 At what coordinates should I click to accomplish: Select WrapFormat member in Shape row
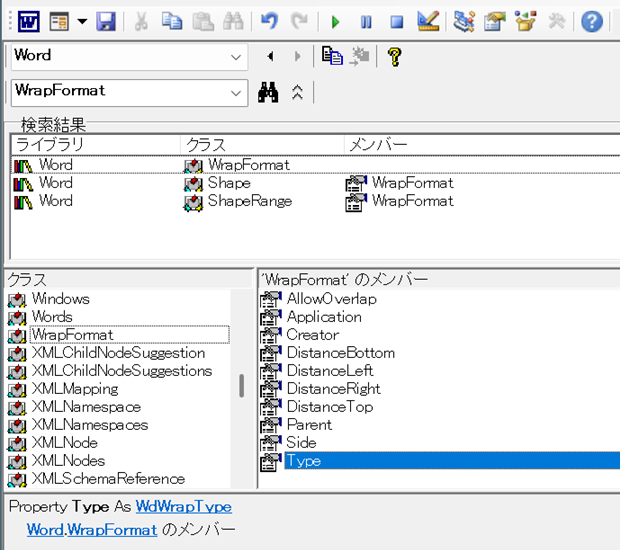[412, 183]
